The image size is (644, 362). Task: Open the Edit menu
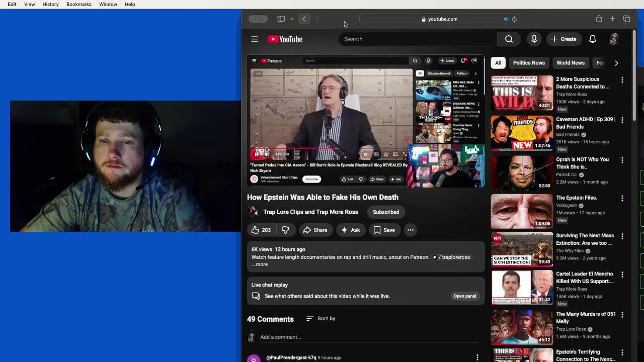pos(12,4)
